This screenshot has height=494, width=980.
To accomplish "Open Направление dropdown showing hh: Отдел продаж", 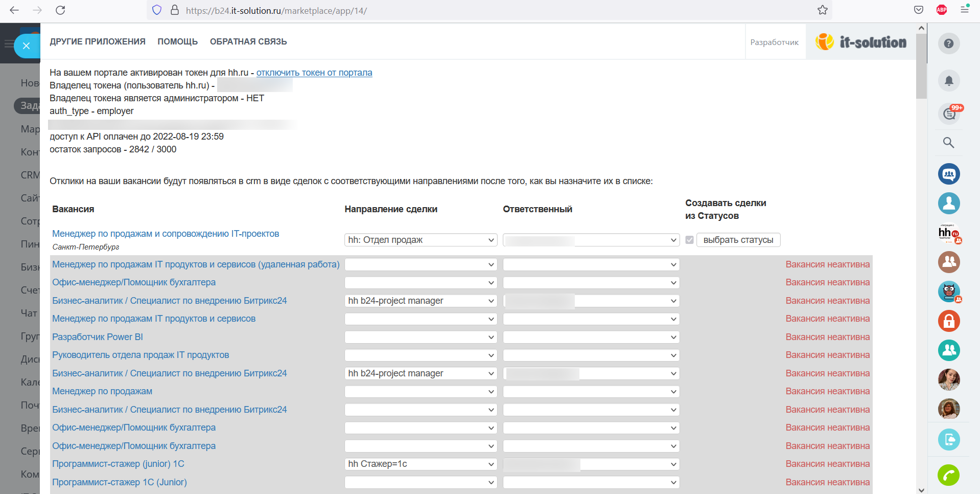I will [421, 240].
